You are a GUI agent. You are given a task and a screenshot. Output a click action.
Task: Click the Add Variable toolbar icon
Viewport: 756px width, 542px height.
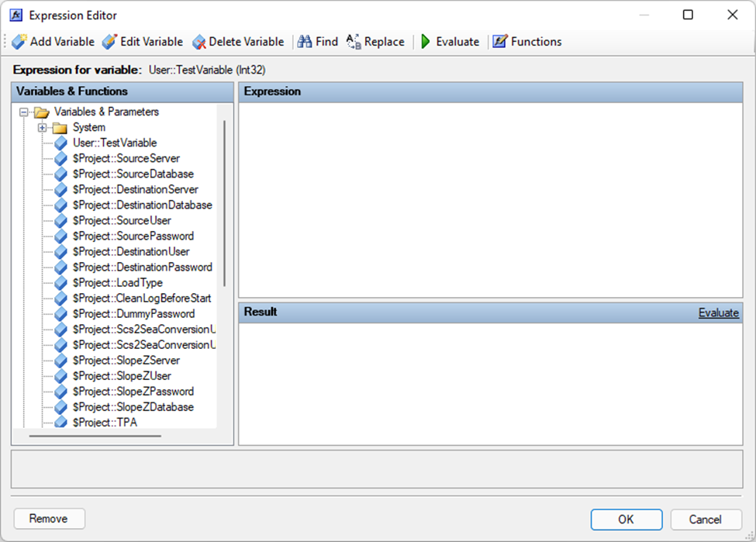[x=19, y=41]
